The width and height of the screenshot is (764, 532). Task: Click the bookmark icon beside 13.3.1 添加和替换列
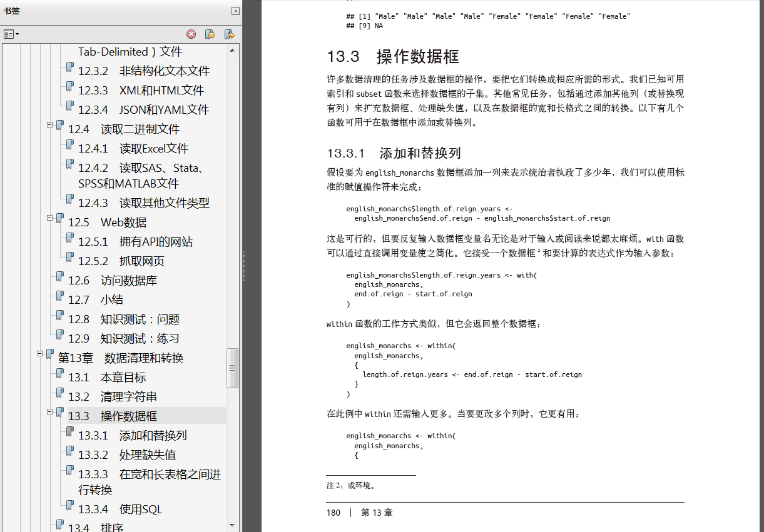click(70, 433)
